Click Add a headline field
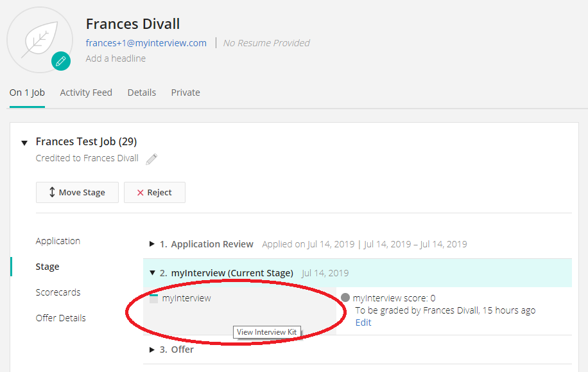The image size is (588, 372). coord(116,58)
